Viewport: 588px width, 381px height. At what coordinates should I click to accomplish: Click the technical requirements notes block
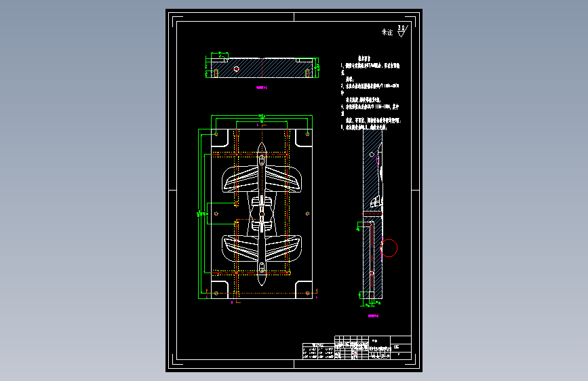[x=371, y=93]
